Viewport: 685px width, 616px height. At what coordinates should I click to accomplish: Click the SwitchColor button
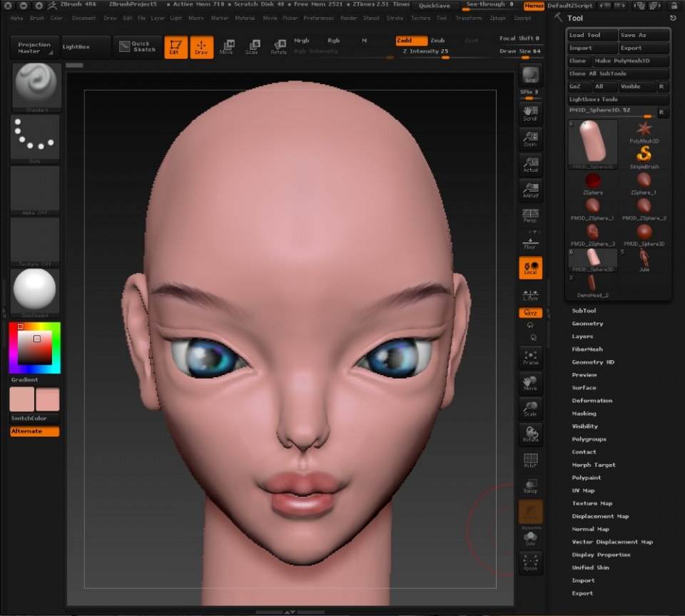34,419
